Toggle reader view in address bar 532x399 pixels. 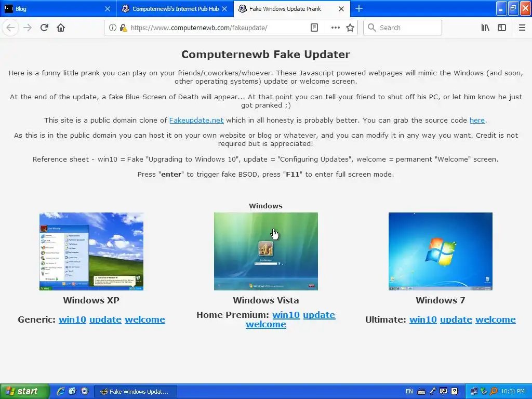pyautogui.click(x=314, y=28)
